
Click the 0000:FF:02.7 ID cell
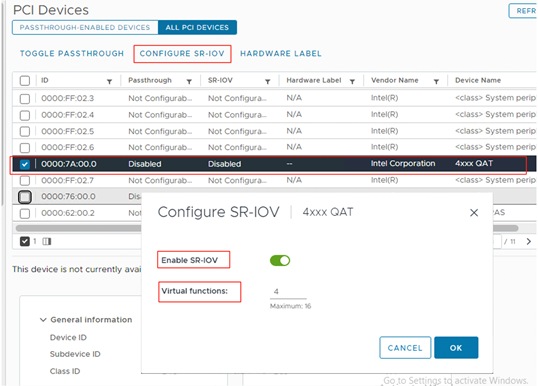(67, 180)
